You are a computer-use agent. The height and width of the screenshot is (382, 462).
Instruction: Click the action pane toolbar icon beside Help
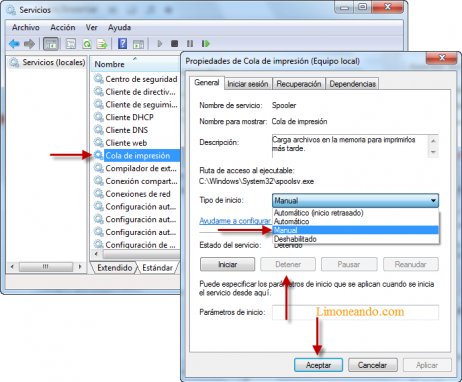(138, 44)
